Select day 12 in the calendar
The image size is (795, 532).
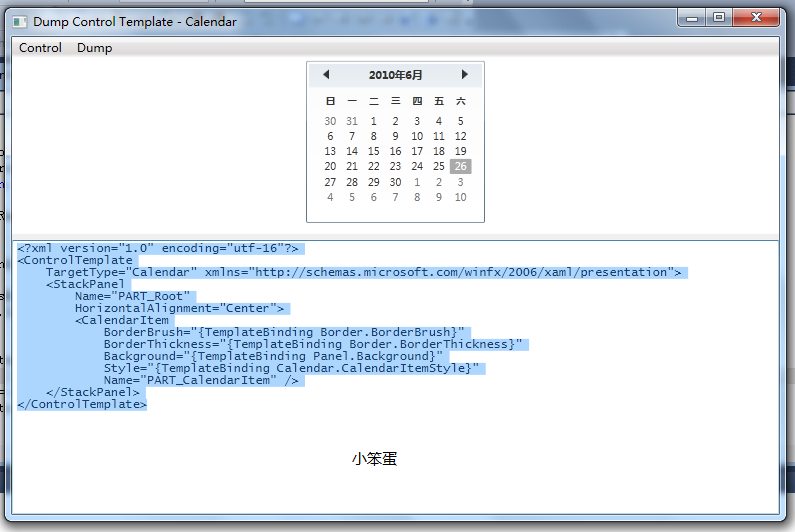tap(460, 136)
